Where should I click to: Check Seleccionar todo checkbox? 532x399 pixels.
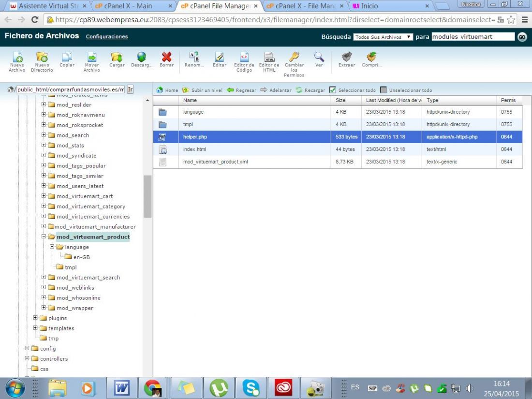(333, 90)
